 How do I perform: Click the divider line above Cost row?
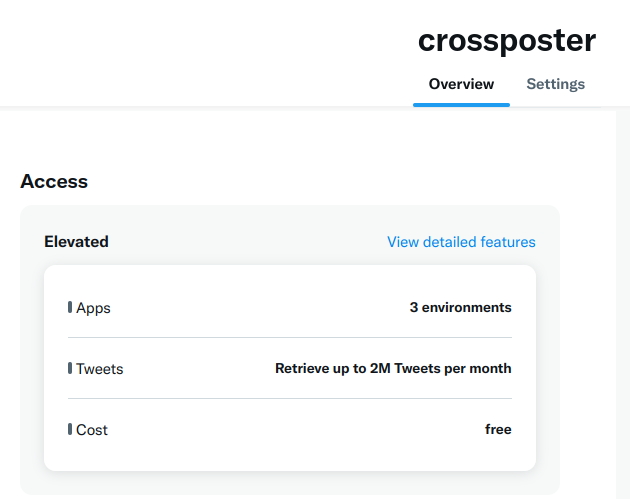(290, 399)
